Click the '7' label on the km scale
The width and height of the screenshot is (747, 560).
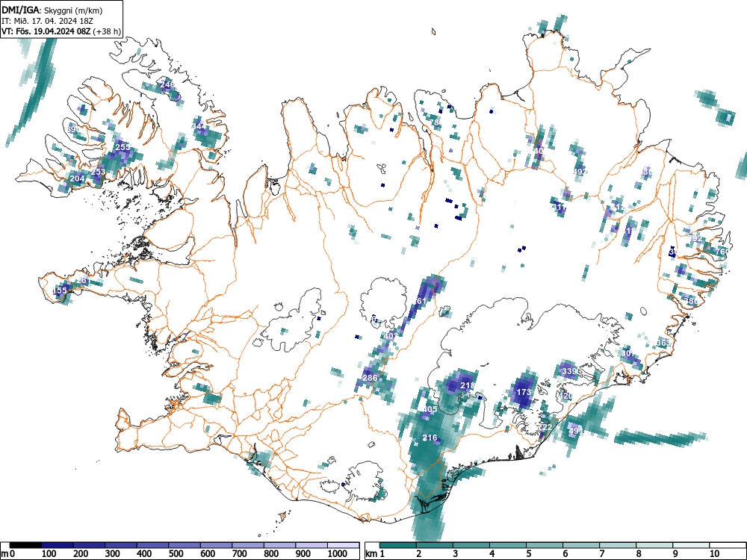pyautogui.click(x=602, y=553)
